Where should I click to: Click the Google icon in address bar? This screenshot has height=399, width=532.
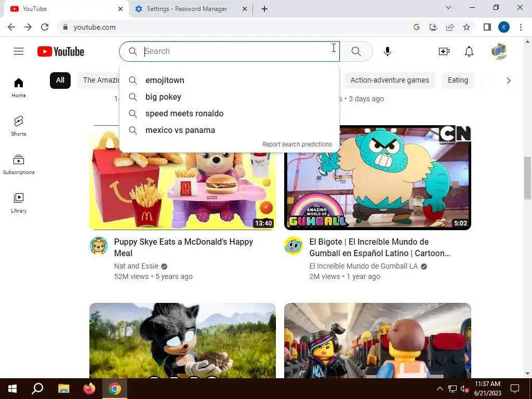(417, 27)
